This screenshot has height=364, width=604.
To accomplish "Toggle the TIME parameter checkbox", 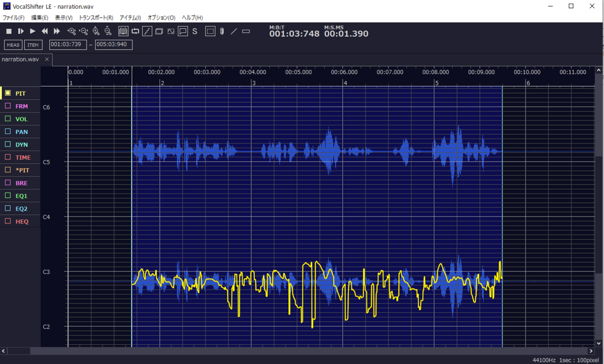I will pyautogui.click(x=8, y=158).
